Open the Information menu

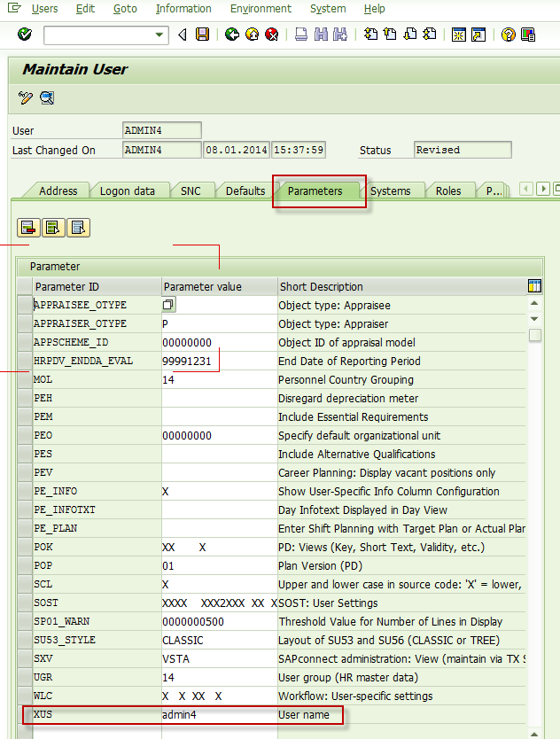point(183,9)
